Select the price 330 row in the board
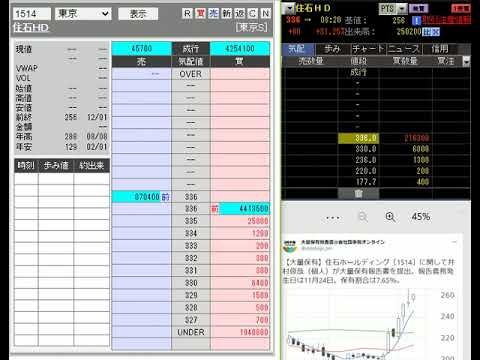 [x=191, y=283]
